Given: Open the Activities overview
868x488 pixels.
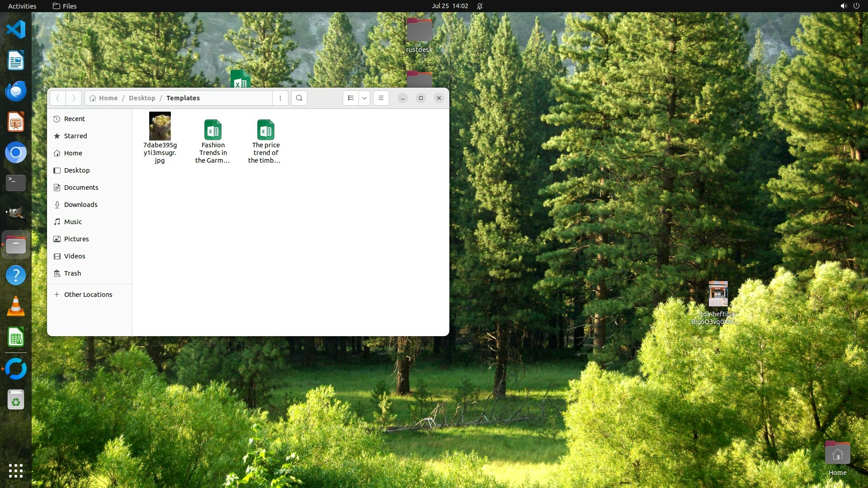Looking at the screenshot, I should coord(22,6).
